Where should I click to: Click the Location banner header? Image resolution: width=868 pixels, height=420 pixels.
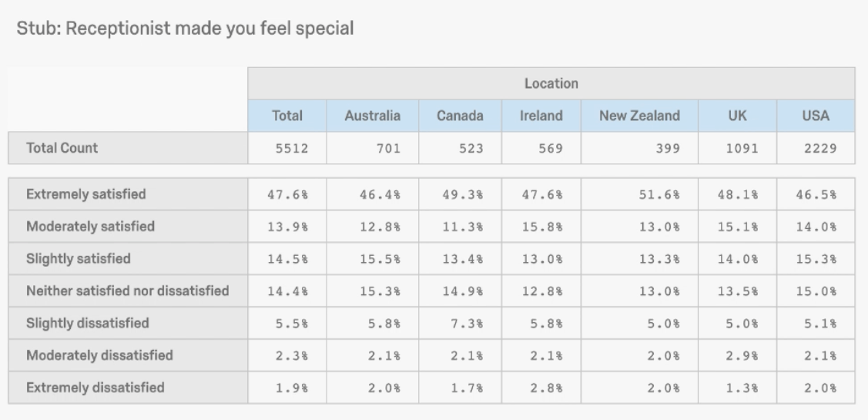551,84
